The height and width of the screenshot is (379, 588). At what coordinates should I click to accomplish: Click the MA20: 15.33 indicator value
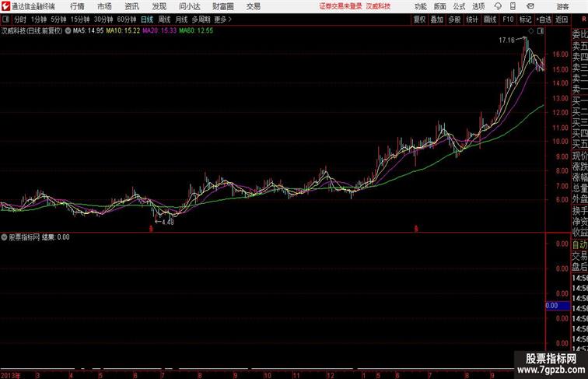(x=159, y=31)
